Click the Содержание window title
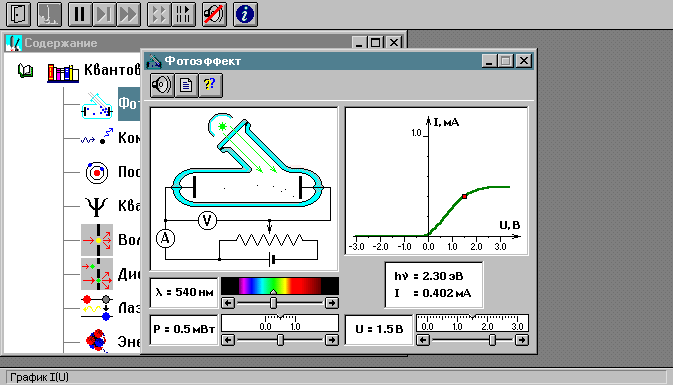673x385 pixels. click(x=61, y=43)
